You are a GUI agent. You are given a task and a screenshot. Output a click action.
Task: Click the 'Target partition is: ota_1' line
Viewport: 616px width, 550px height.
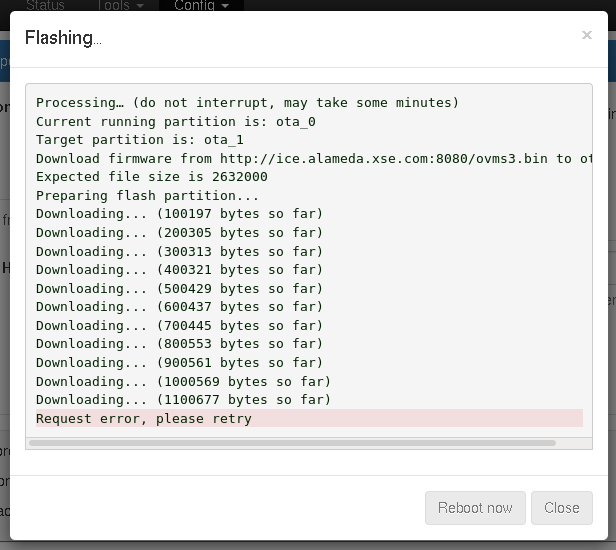click(x=140, y=140)
